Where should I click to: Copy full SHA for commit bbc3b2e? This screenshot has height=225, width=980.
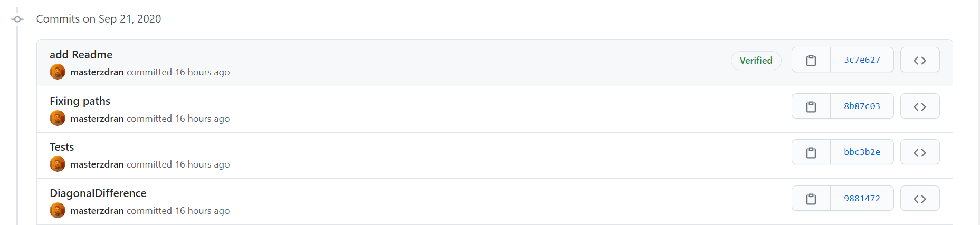point(811,152)
